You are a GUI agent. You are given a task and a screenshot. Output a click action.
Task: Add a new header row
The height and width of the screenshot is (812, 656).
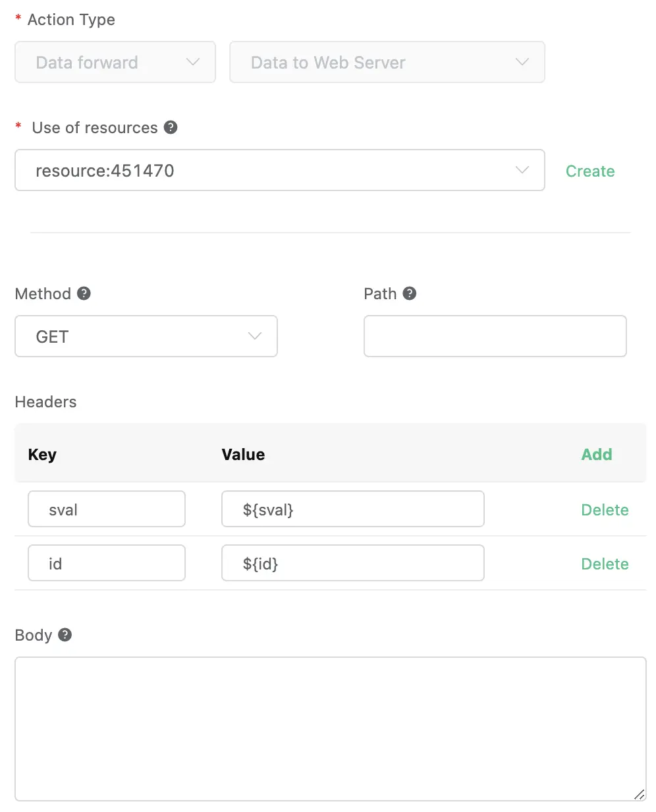(597, 454)
